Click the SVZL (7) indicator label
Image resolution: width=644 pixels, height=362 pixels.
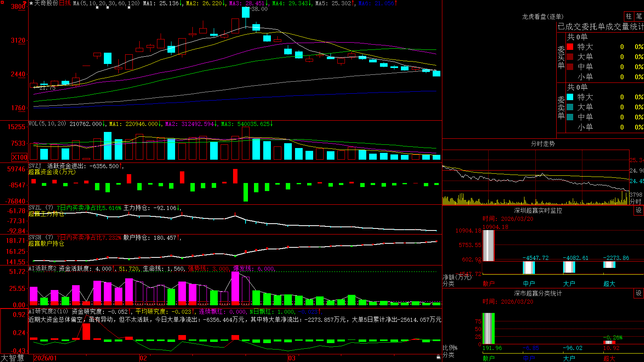coord(41,208)
